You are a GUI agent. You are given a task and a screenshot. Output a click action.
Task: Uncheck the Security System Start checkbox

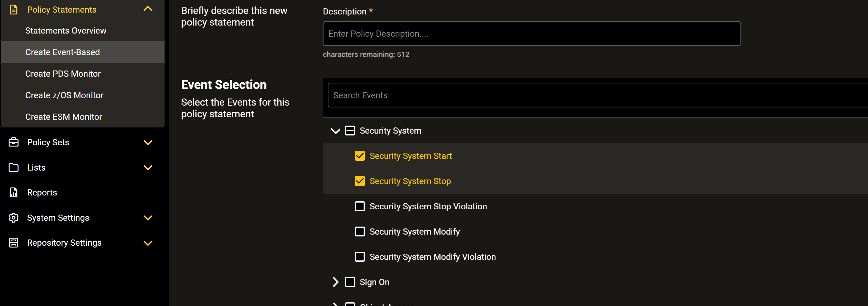coord(360,156)
